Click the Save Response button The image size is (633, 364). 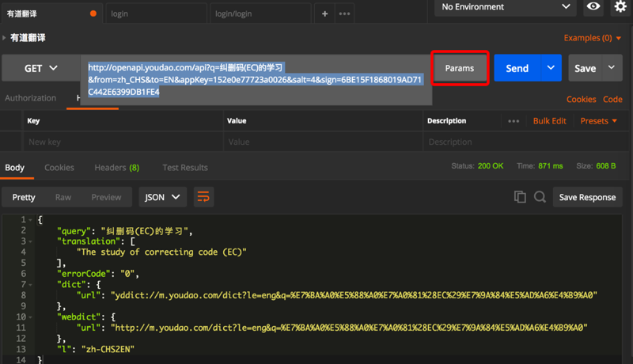pos(587,197)
